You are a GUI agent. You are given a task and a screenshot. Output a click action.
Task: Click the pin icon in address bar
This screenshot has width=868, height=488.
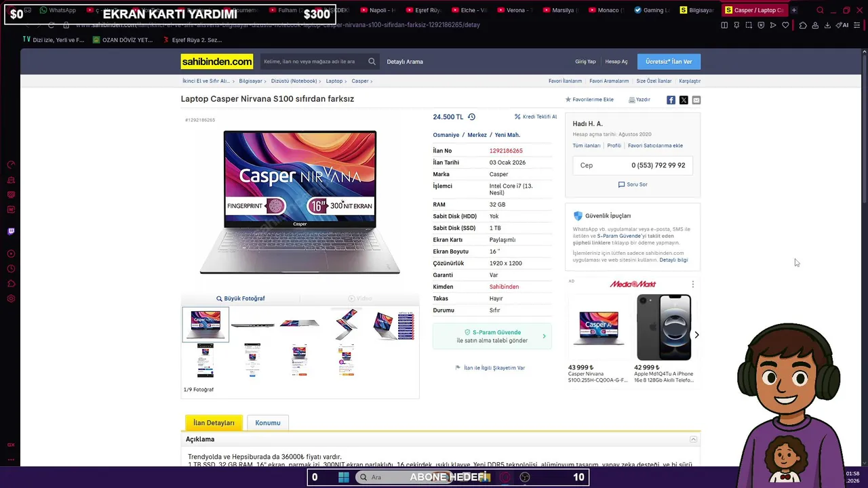736,25
